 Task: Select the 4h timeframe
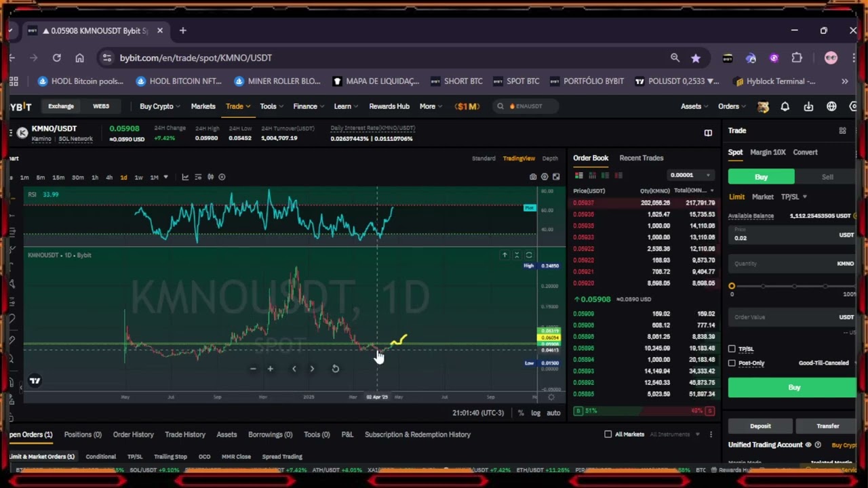coord(109,178)
